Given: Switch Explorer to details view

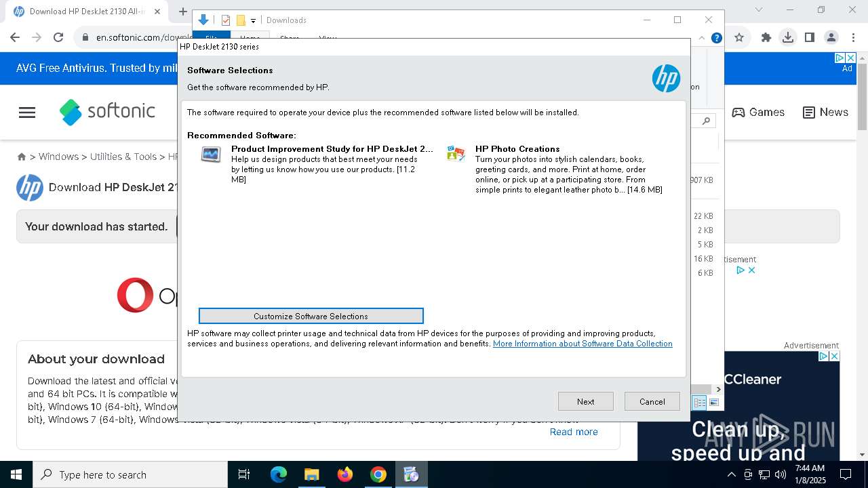Looking at the screenshot, I should coord(699,403).
